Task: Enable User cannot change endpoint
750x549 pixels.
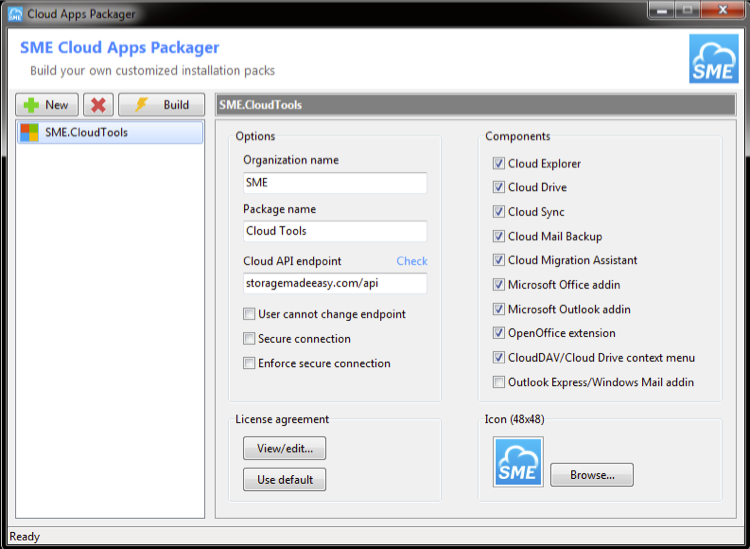Action: pyautogui.click(x=249, y=314)
